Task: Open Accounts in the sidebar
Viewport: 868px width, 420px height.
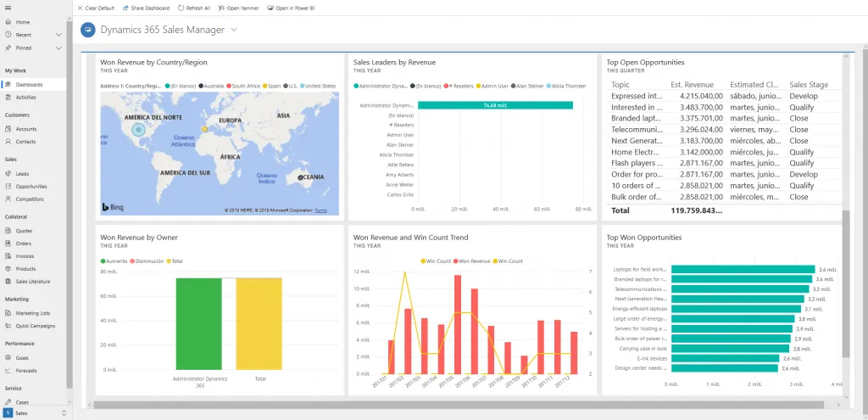Action: (x=34, y=129)
